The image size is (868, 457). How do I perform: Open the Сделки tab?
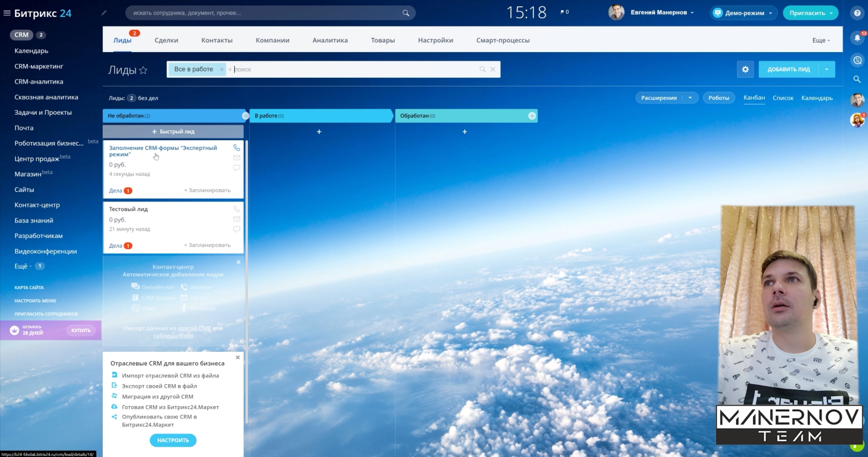click(166, 40)
